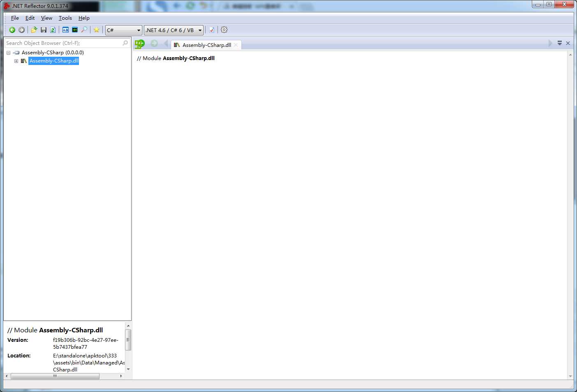
Task: Click the search magnifier in Object Browser box
Action: [x=125, y=43]
